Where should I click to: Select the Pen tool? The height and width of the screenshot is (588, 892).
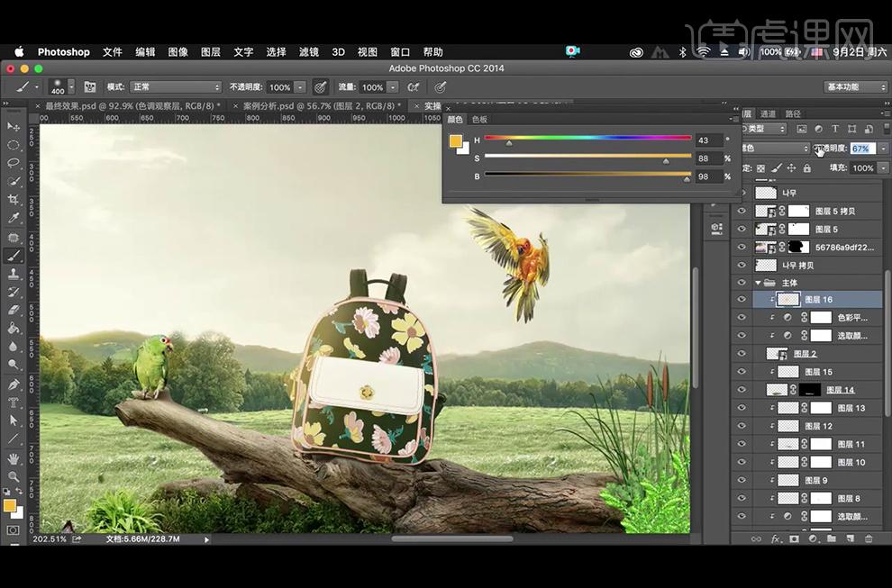pos(14,384)
